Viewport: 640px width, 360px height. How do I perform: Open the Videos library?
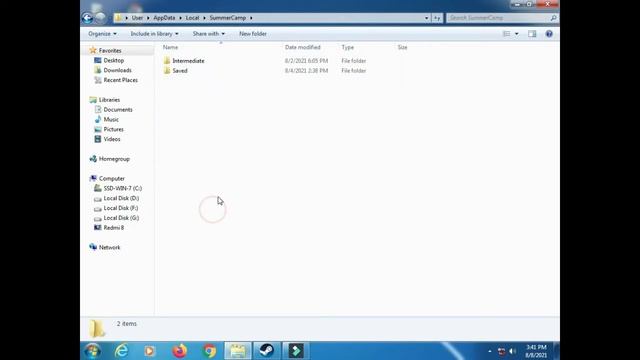tap(112, 139)
